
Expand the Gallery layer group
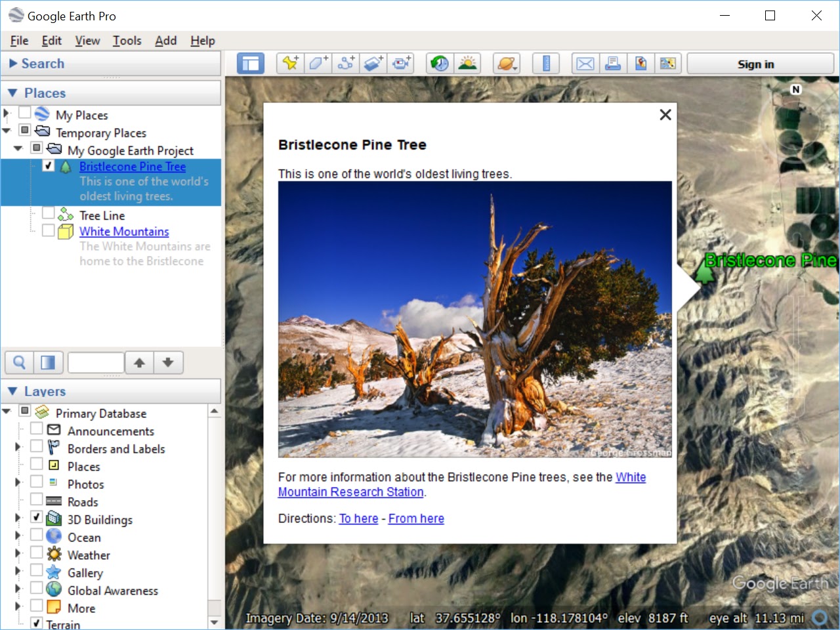18,571
